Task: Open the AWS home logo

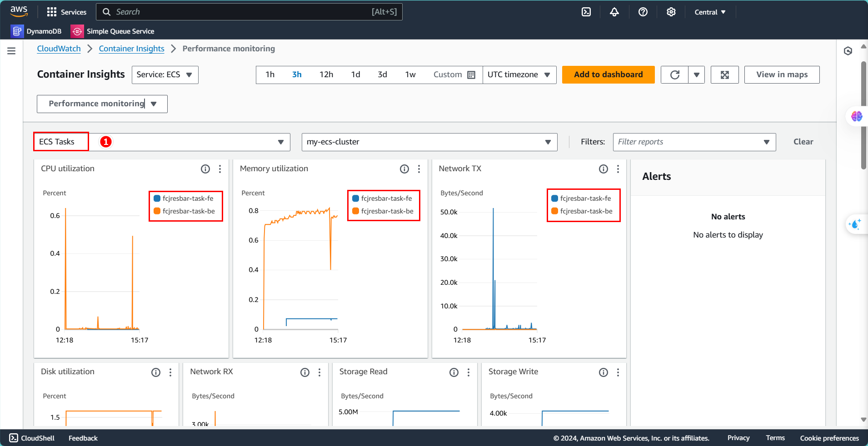Action: pos(19,11)
